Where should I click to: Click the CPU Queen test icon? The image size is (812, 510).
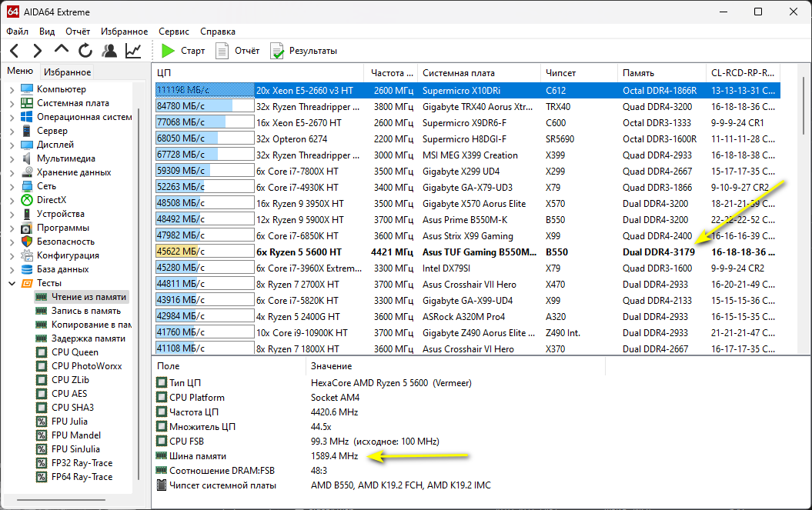[42, 352]
